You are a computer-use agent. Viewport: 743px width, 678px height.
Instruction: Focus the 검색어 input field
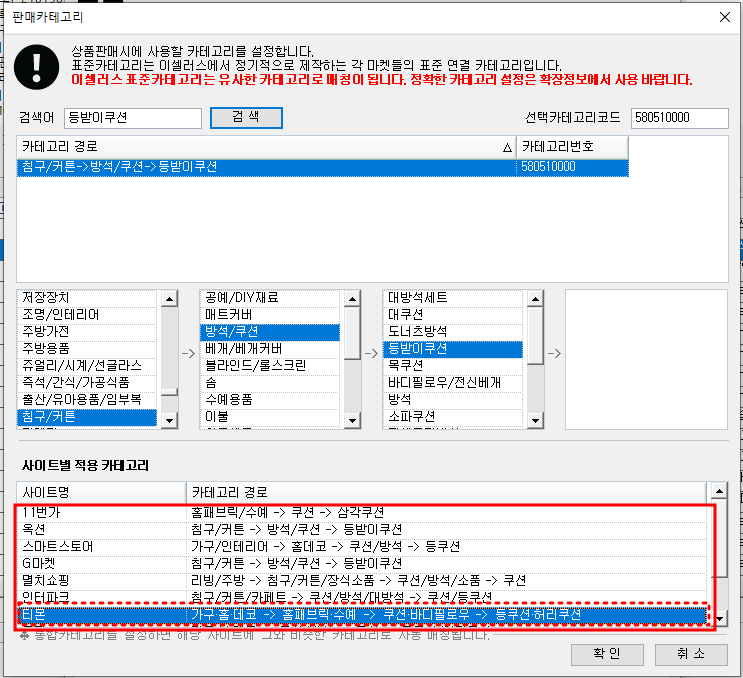pos(133,118)
